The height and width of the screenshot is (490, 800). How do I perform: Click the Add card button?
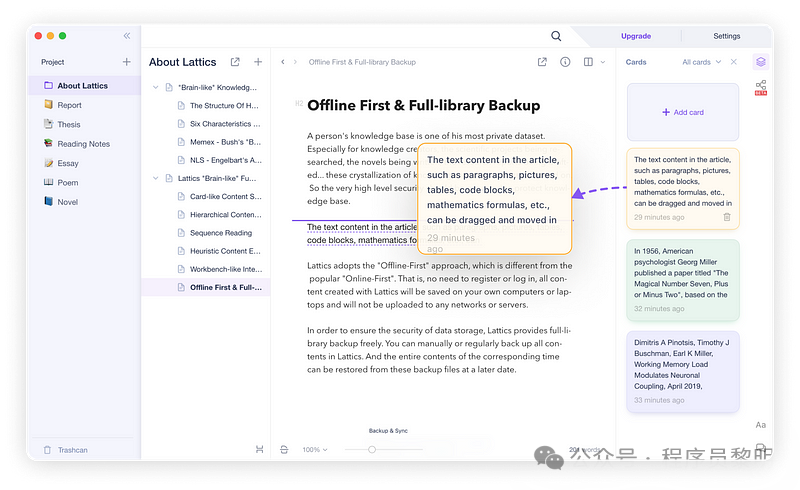pos(683,112)
